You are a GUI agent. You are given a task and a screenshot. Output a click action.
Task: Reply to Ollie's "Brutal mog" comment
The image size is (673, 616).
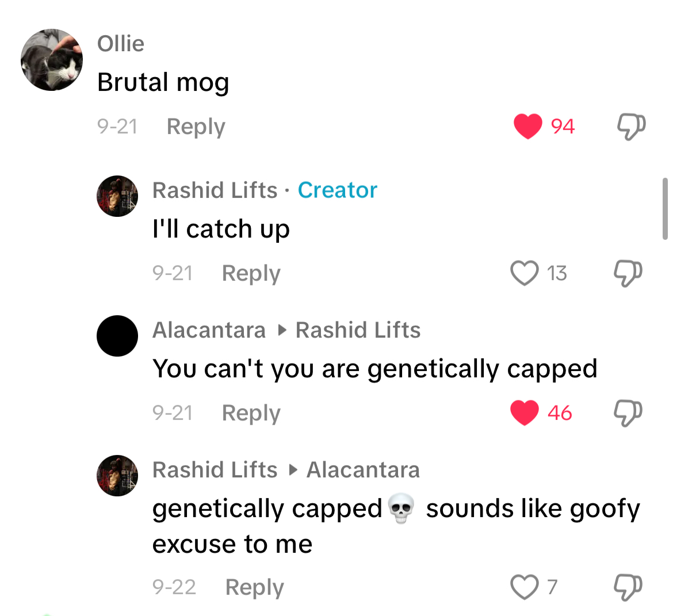tap(196, 127)
